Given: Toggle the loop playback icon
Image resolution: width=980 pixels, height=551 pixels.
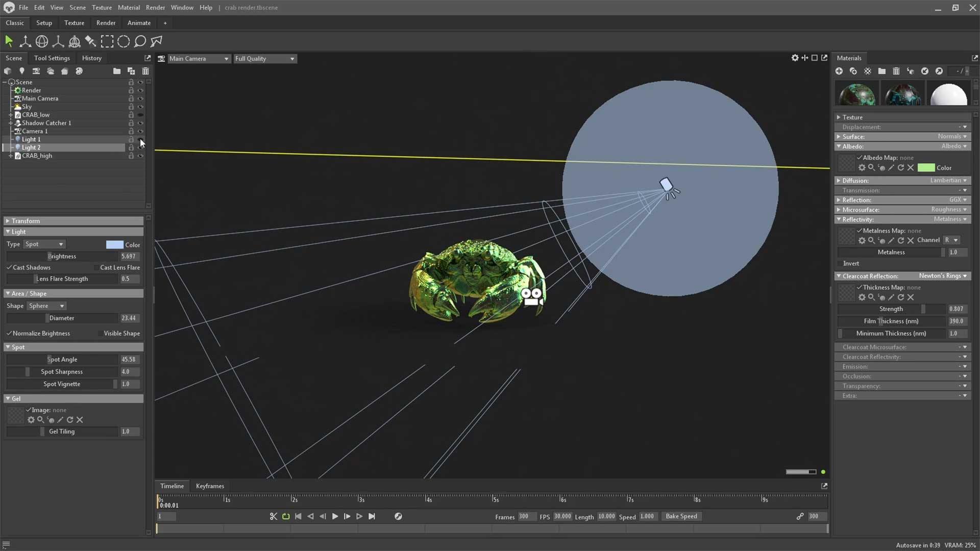Looking at the screenshot, I should coord(286,516).
